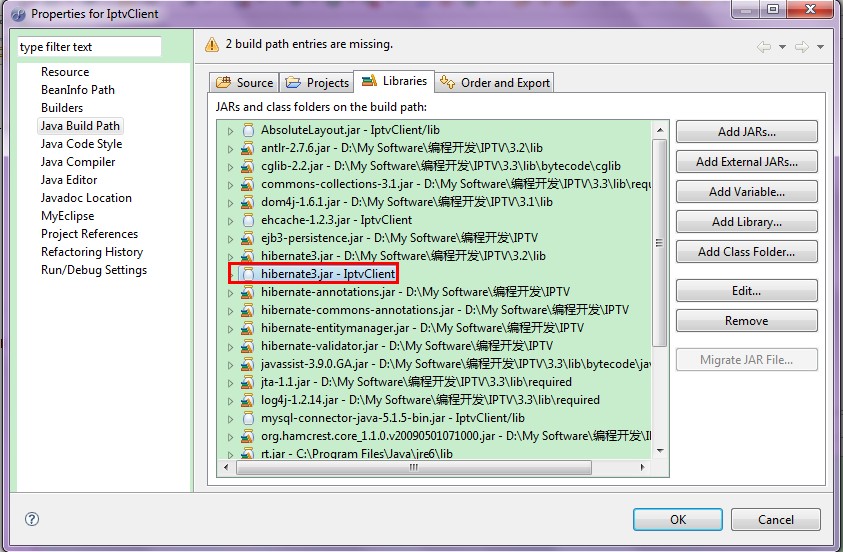Open the Project References page
Viewport: 843px width, 552px height.
click(89, 234)
